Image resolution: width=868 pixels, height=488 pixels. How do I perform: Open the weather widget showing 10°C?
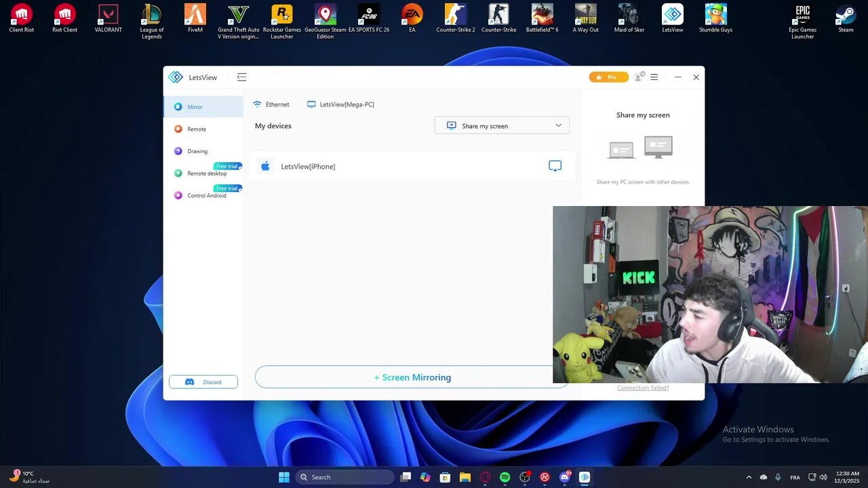pos(28,477)
